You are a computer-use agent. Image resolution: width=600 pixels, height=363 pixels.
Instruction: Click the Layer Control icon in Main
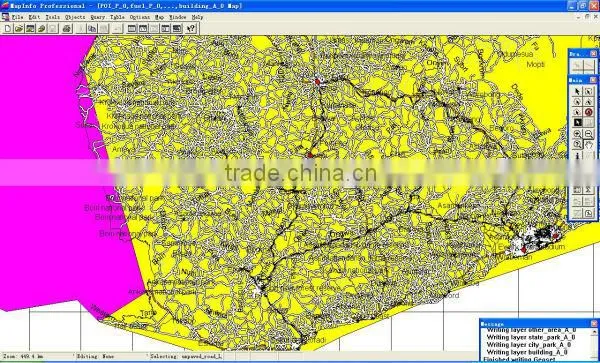[x=577, y=190]
